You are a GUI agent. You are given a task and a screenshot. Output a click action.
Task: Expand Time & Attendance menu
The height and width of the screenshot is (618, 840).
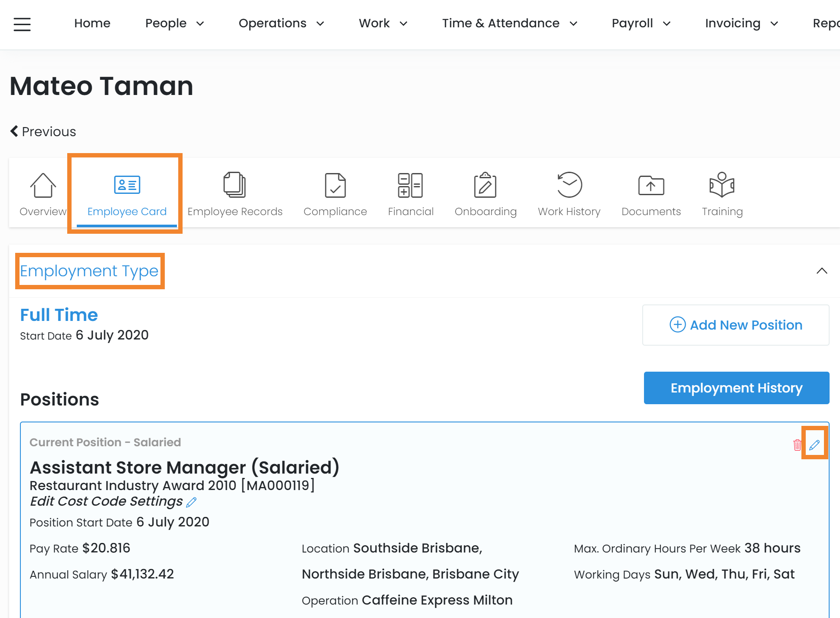coord(509,23)
